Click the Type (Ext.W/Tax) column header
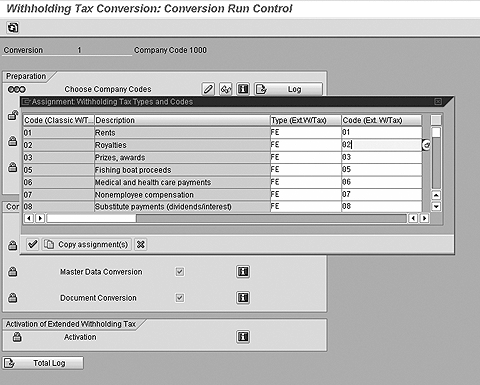480x385 pixels. (306, 120)
